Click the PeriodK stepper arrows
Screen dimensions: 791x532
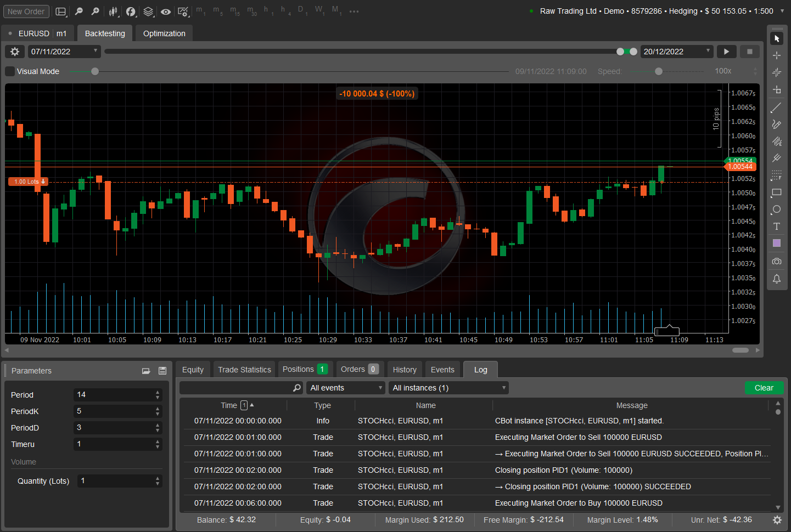158,411
